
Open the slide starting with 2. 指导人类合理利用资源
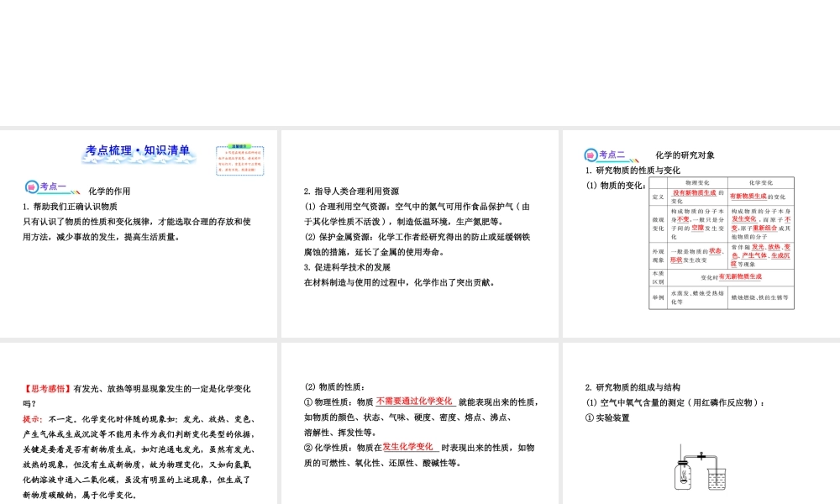tap(420, 234)
